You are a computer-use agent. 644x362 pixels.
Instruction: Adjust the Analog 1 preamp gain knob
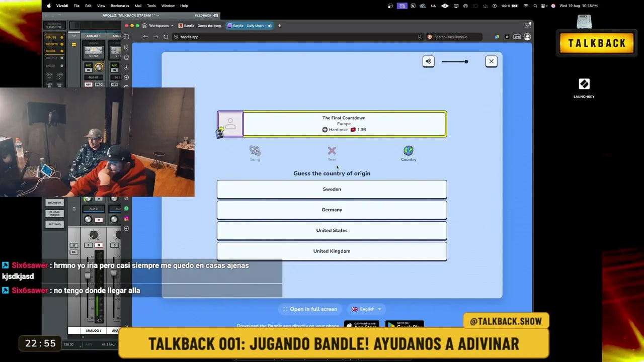pos(99,67)
